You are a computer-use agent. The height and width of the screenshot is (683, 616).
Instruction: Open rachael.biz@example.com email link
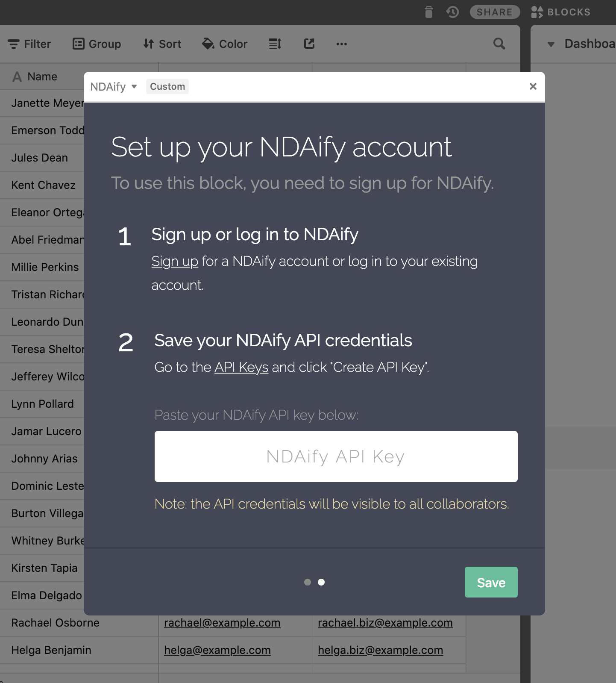coord(385,623)
